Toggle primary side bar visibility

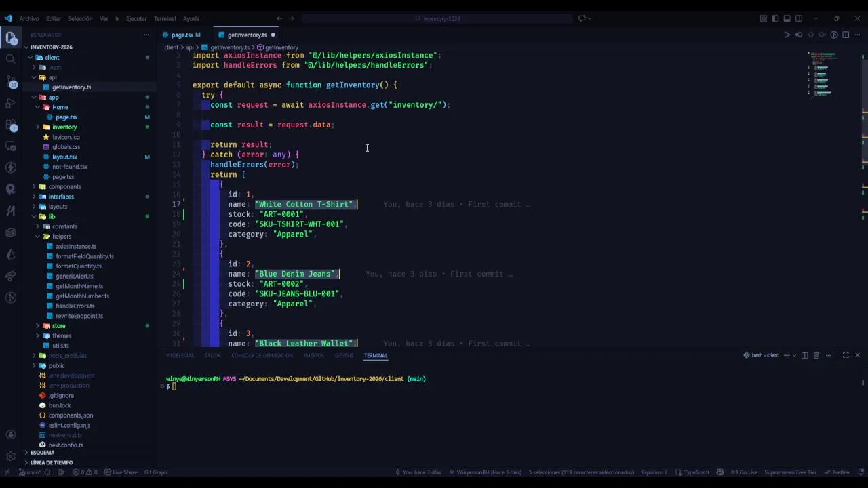click(x=775, y=18)
